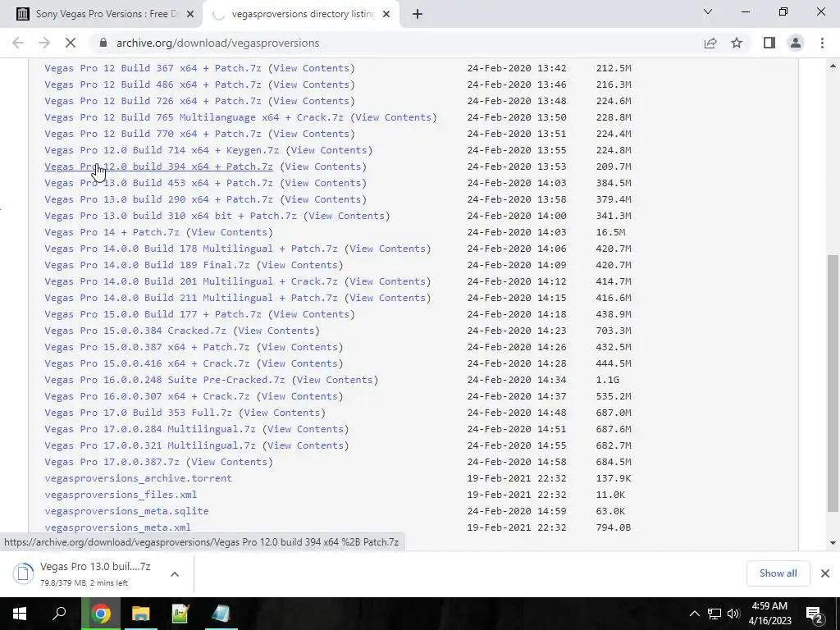Close the Sony Vegas Pro Versions tab
This screenshot has width=840, height=630.
coord(189,14)
